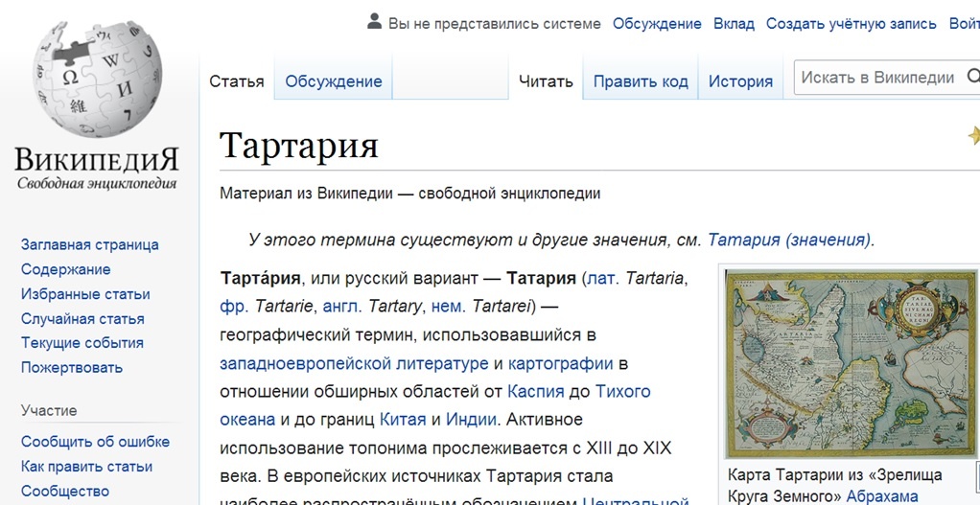The height and width of the screenshot is (505, 980).
Task: Open the Статья tab
Action: click(236, 81)
